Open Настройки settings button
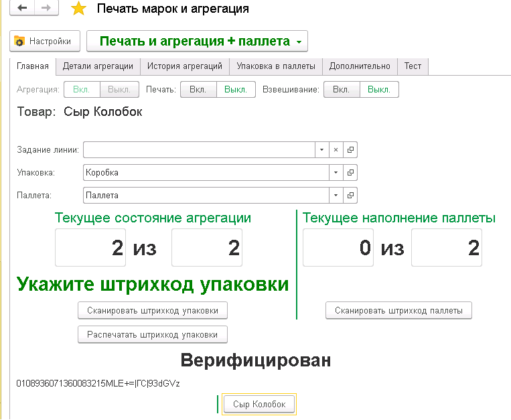511x420 pixels. (45, 41)
